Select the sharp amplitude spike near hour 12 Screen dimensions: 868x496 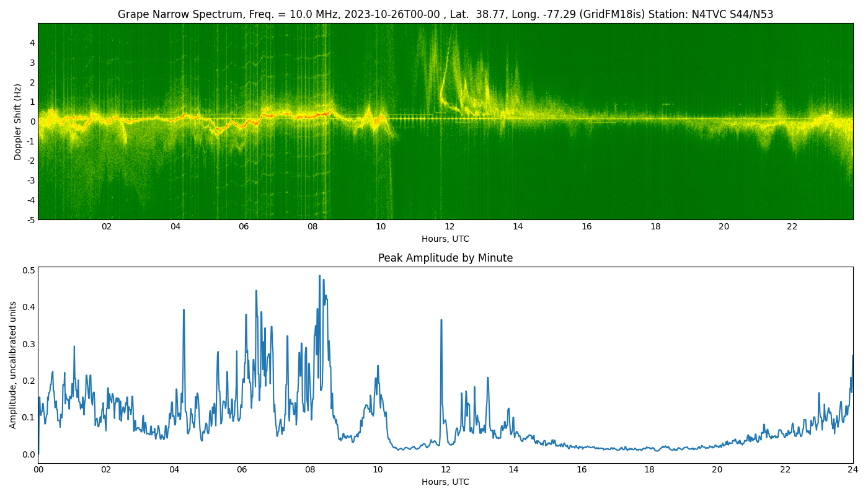[441, 319]
